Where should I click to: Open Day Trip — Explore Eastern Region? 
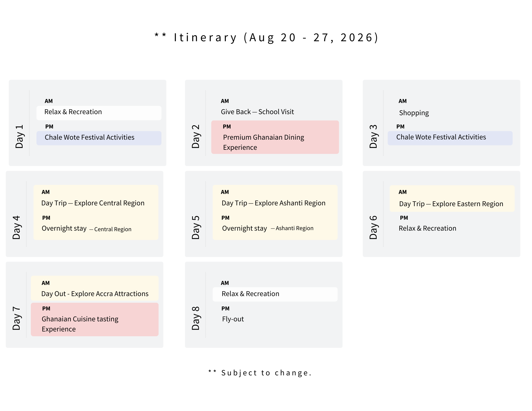click(451, 204)
